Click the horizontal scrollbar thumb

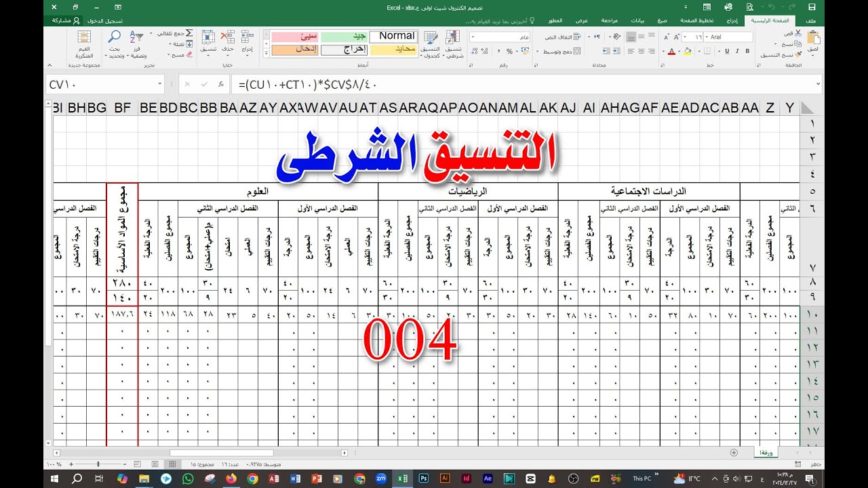coord(222,452)
